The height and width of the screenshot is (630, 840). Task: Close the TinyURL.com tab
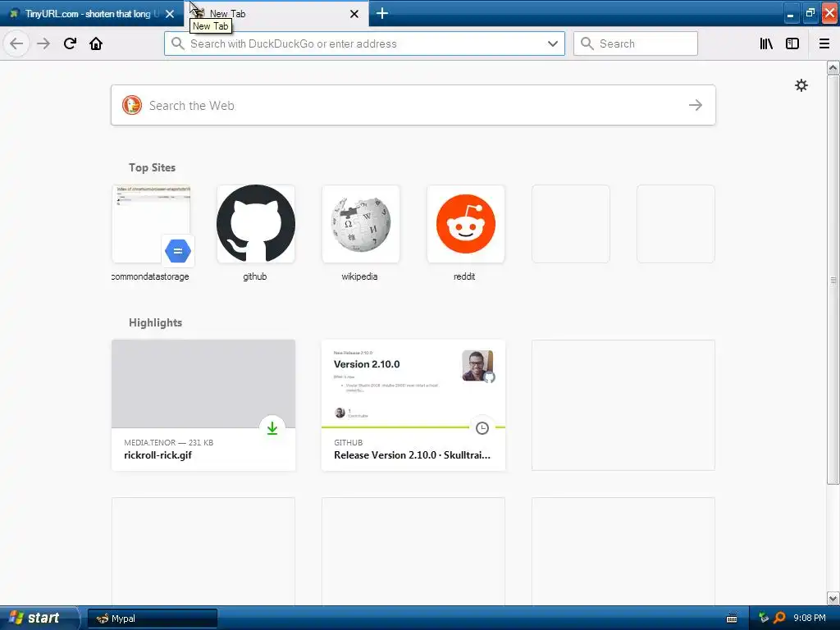pyautogui.click(x=170, y=14)
